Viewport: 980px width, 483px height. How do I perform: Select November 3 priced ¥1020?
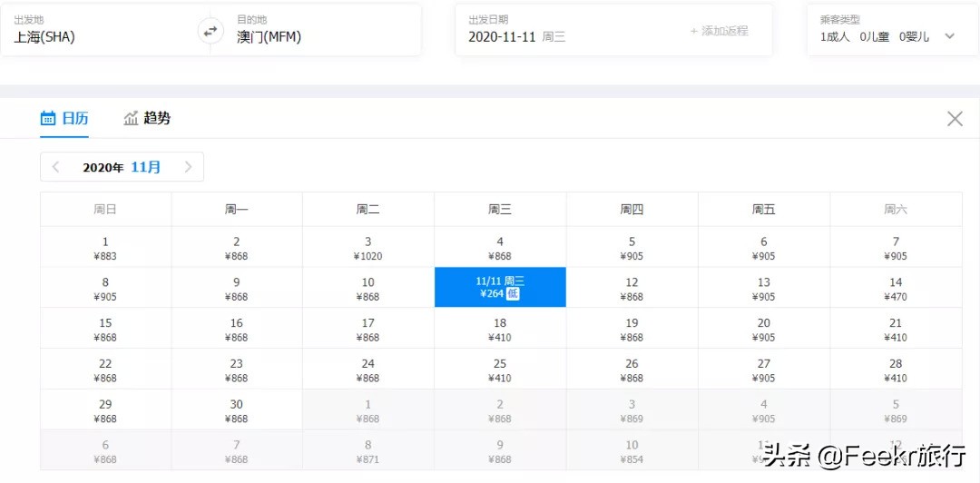368,247
